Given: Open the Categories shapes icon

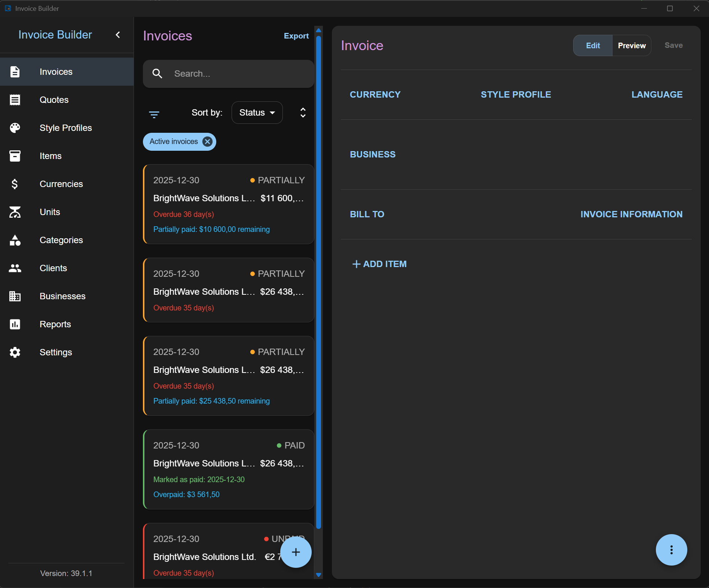Looking at the screenshot, I should (15, 240).
